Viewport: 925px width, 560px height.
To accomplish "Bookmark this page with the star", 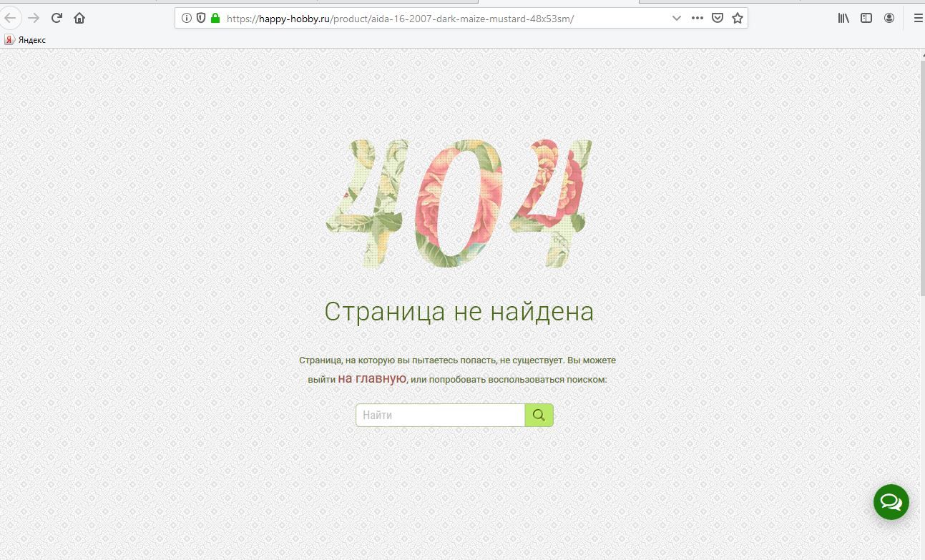I will coord(738,19).
